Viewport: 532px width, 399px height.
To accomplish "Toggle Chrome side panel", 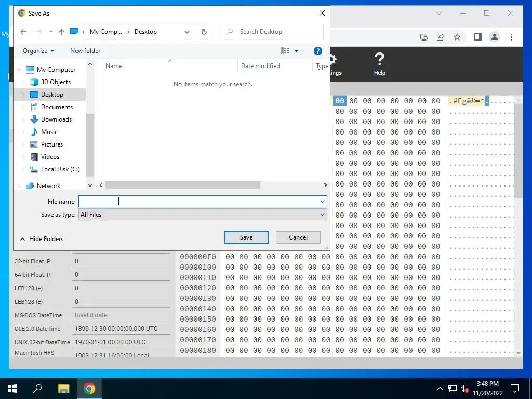I will [x=478, y=37].
